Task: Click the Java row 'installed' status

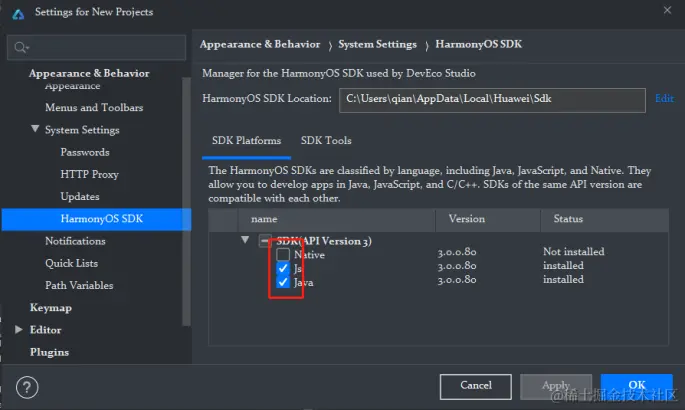Action: [x=563, y=279]
